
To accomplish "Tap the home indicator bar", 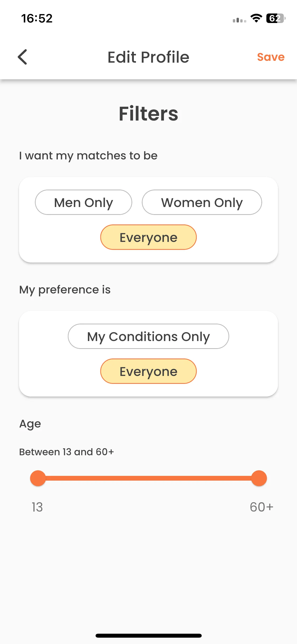I will (148, 636).
